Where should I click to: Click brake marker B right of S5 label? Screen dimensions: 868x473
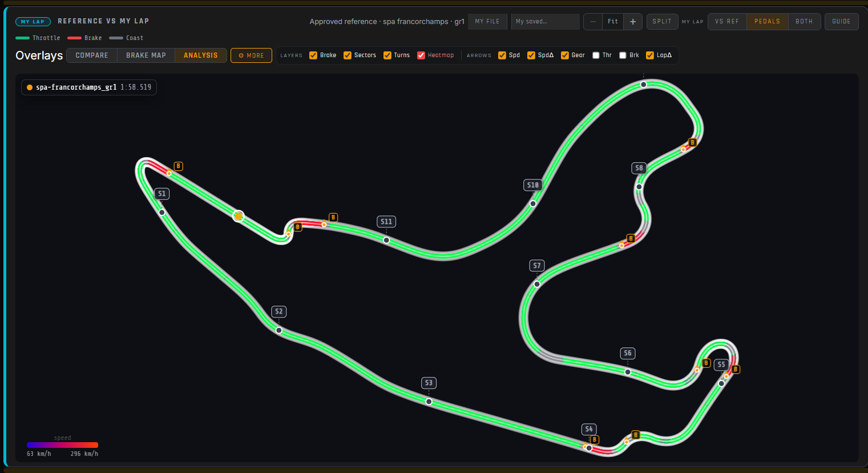pyautogui.click(x=736, y=370)
